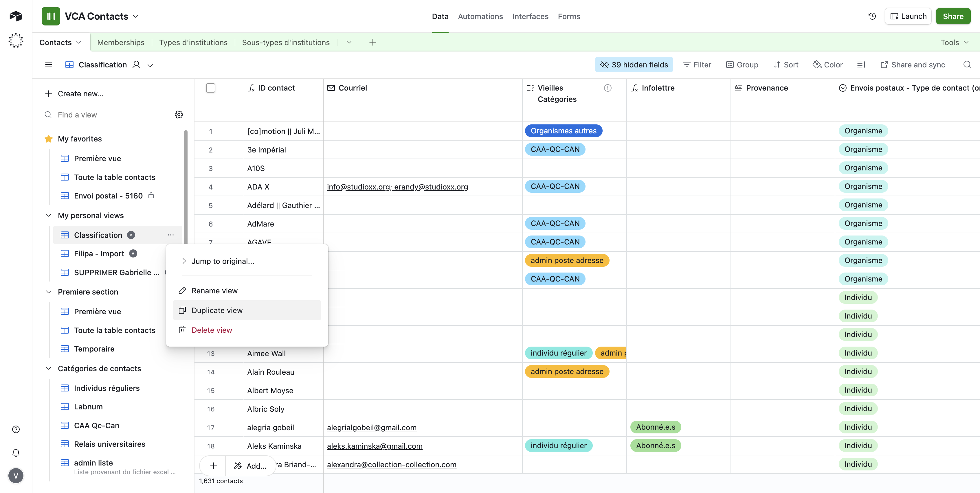Open alegrialgobeil@gmail.com email link
980x493 pixels.
coord(371,427)
